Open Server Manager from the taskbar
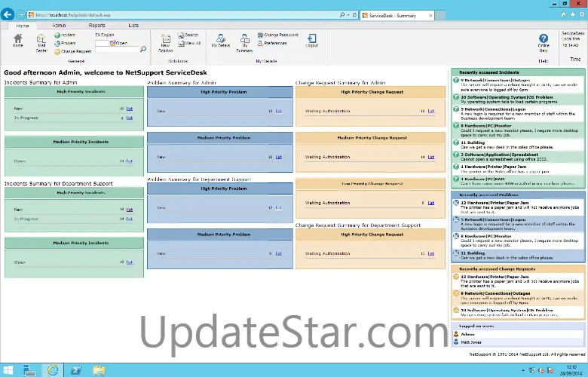The image size is (588, 377). pyautogui.click(x=29, y=370)
